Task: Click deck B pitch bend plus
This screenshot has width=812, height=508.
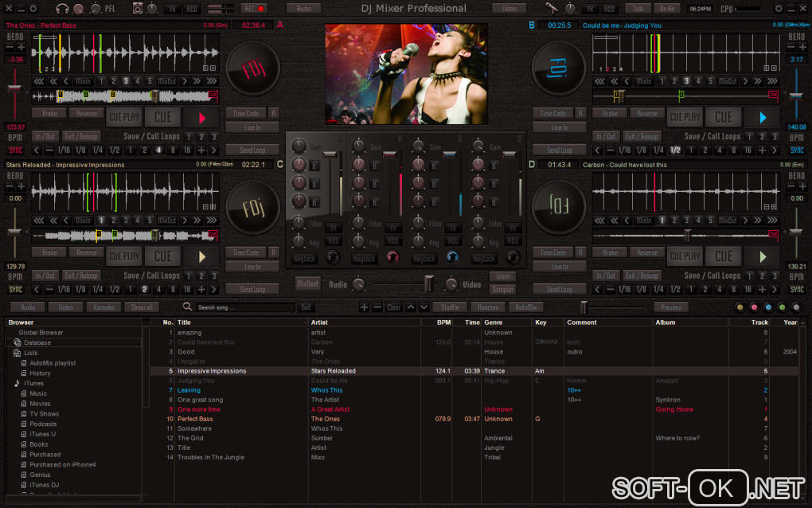Action: pyautogui.click(x=802, y=47)
